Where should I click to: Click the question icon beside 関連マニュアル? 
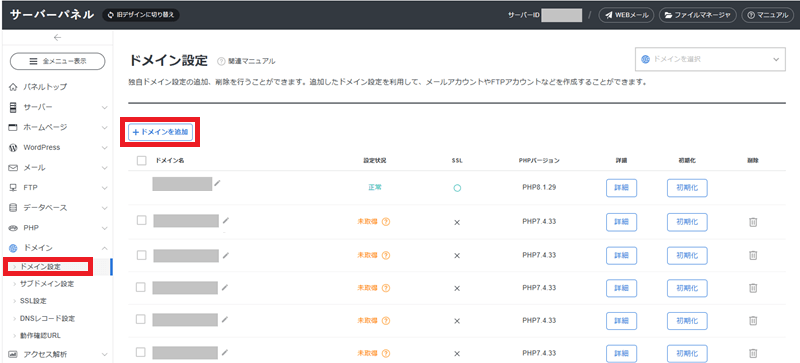221,61
